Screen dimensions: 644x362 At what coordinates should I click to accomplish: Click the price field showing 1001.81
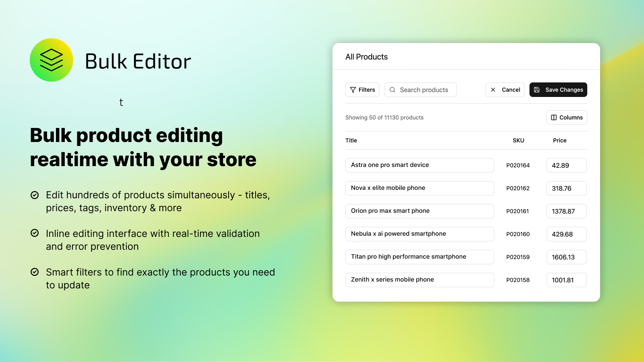click(x=567, y=280)
